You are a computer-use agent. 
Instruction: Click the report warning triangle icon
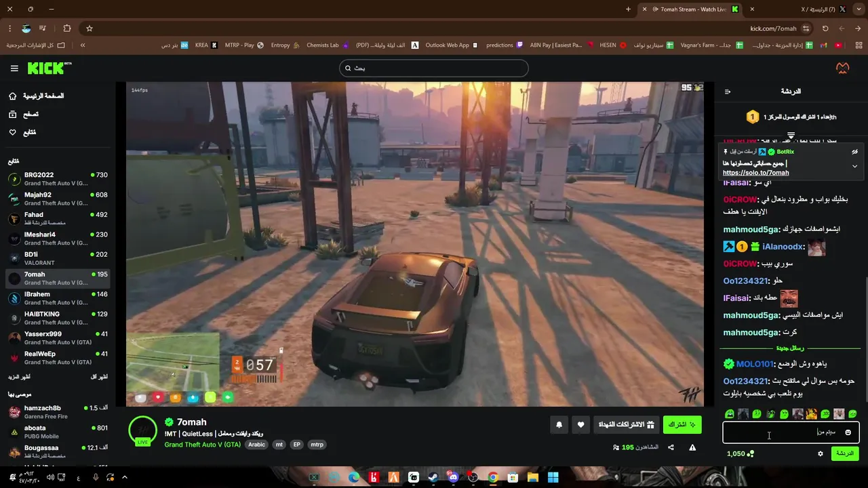click(692, 447)
